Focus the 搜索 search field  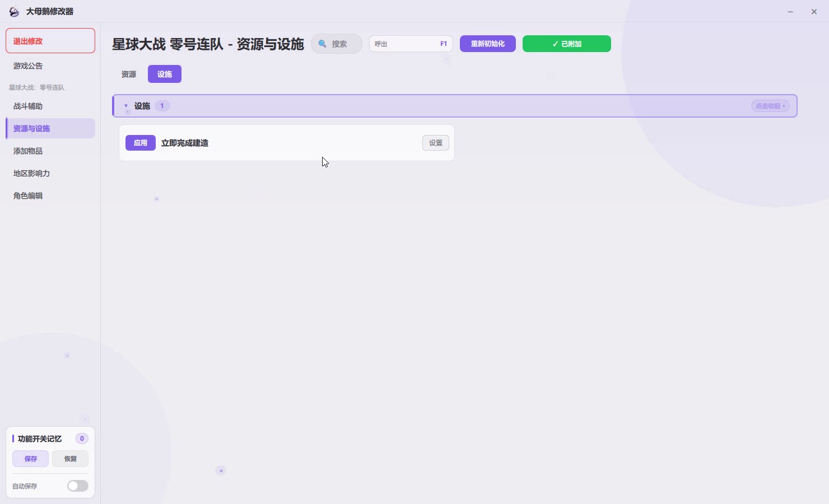pos(337,44)
